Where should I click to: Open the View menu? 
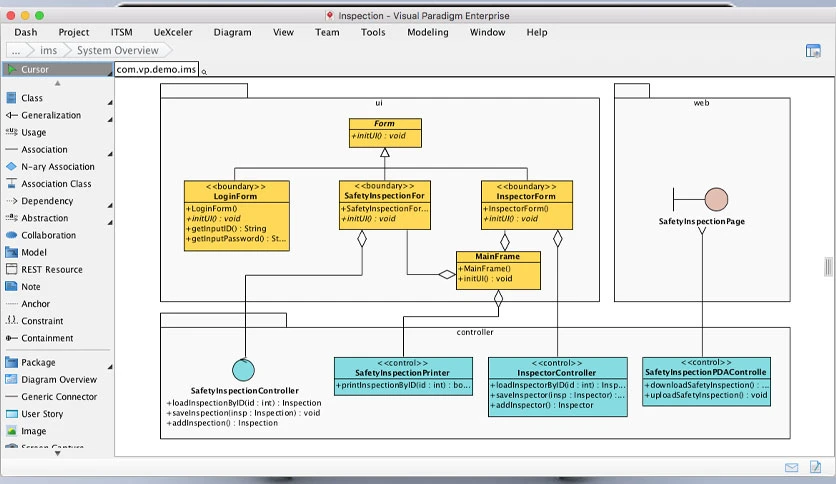(283, 32)
